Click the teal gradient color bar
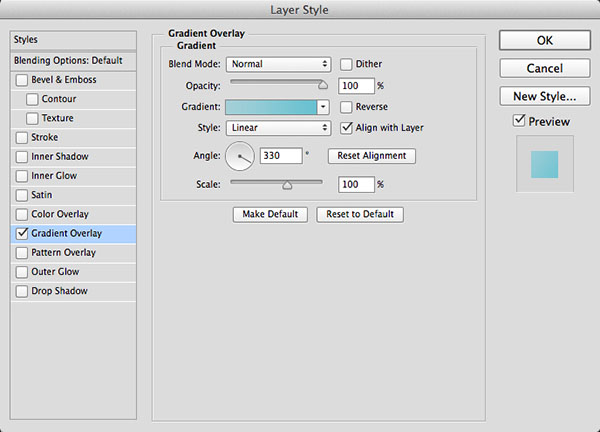 pos(271,106)
